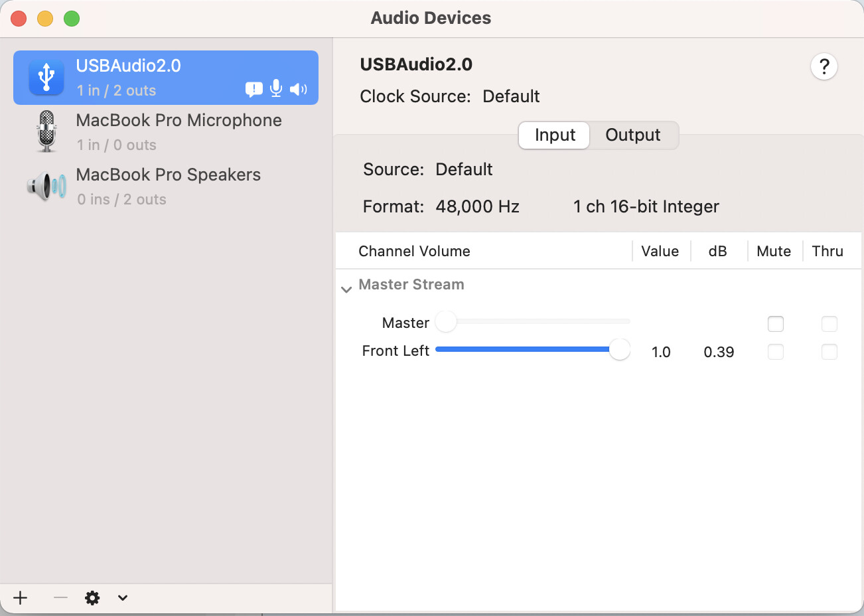The width and height of the screenshot is (864, 616).
Task: Click the microphone icon on USBAudio2.0 row
Action: pos(275,88)
